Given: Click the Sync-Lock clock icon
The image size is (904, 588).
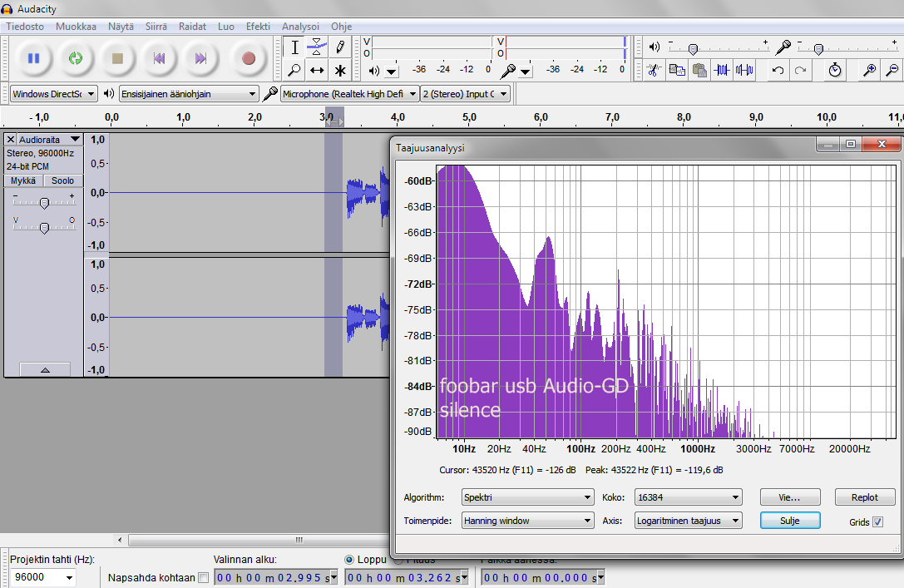Looking at the screenshot, I should point(835,71).
